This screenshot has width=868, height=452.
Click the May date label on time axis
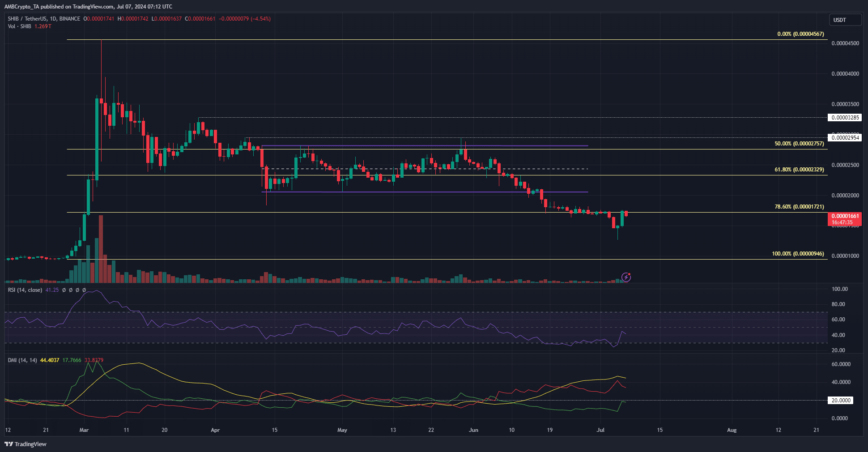(x=342, y=430)
